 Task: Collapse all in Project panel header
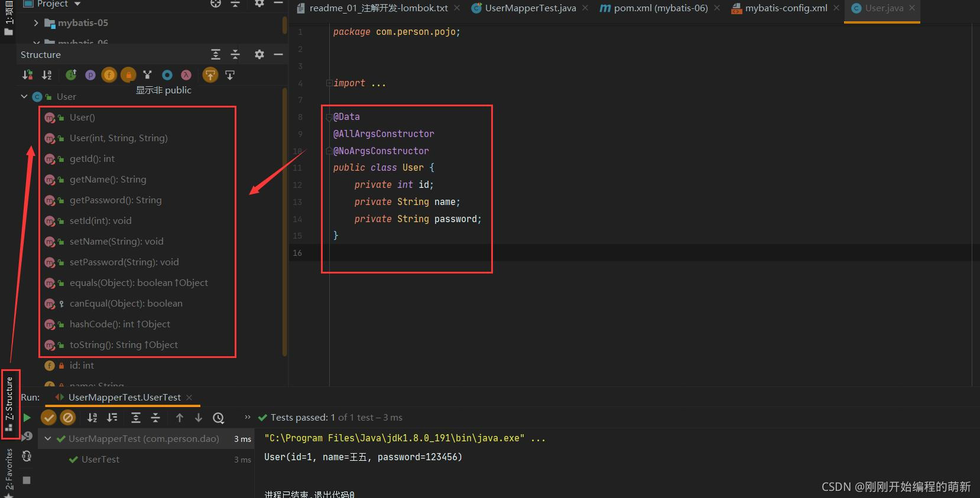235,4
